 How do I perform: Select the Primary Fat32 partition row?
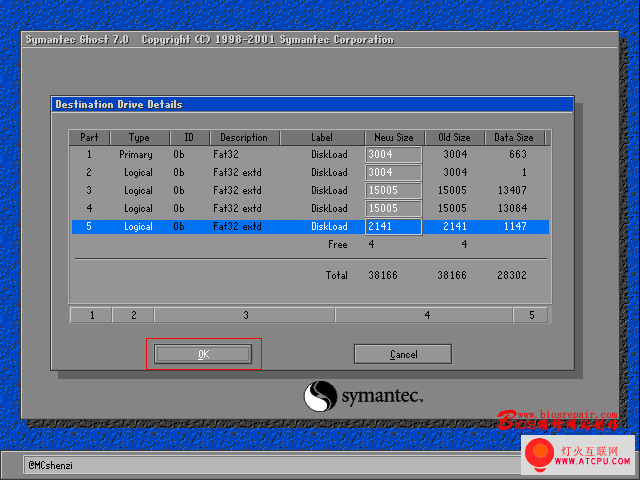pos(310,154)
